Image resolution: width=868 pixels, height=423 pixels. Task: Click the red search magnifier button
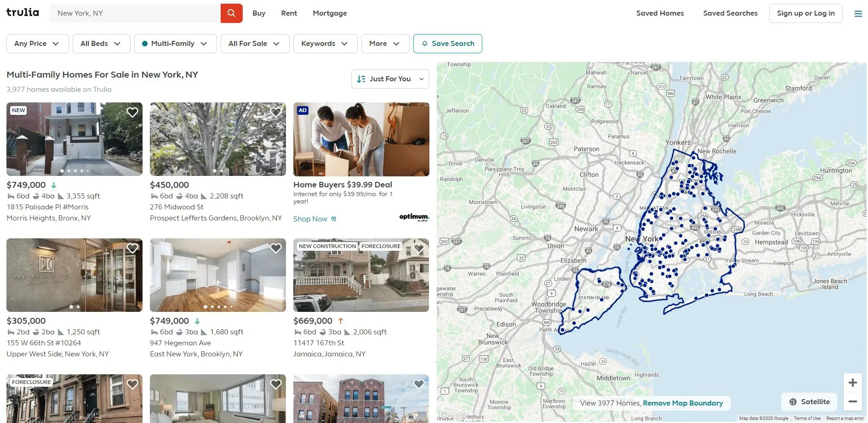point(231,13)
